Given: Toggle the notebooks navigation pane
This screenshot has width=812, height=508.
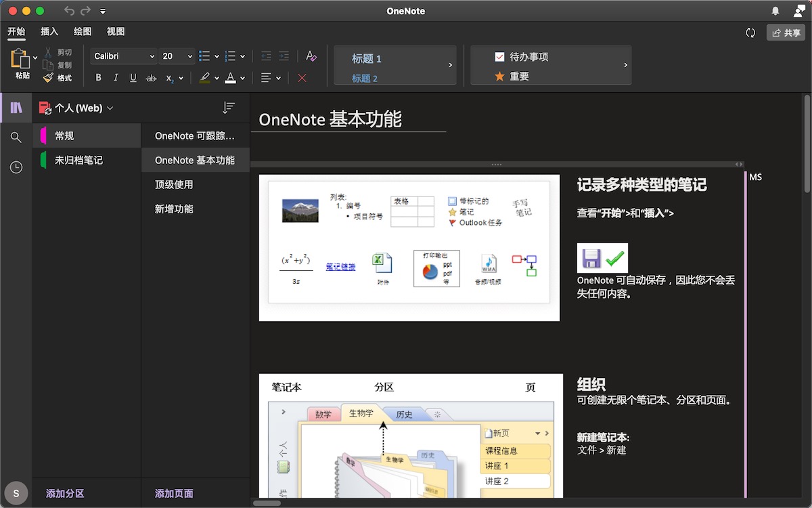Looking at the screenshot, I should (x=16, y=108).
